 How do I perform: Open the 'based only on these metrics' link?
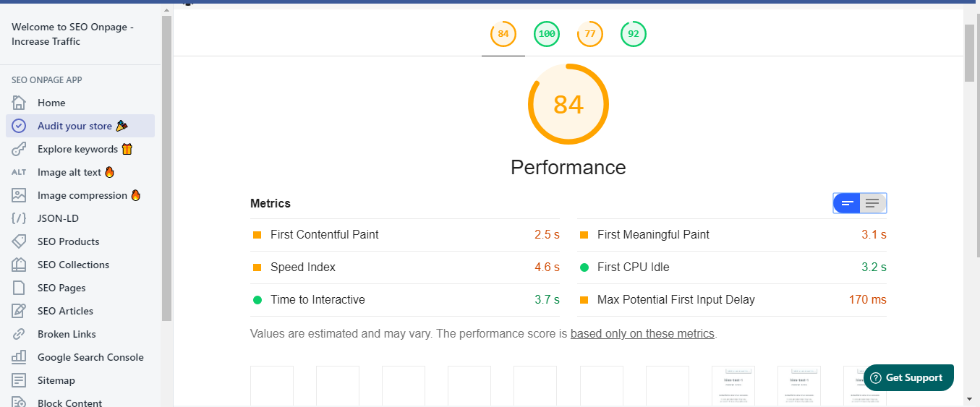coord(642,334)
